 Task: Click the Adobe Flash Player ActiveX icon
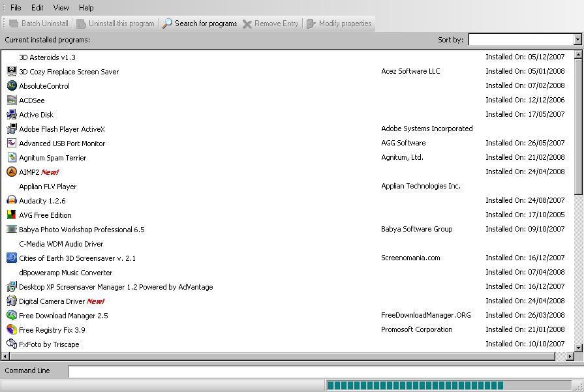pos(12,128)
